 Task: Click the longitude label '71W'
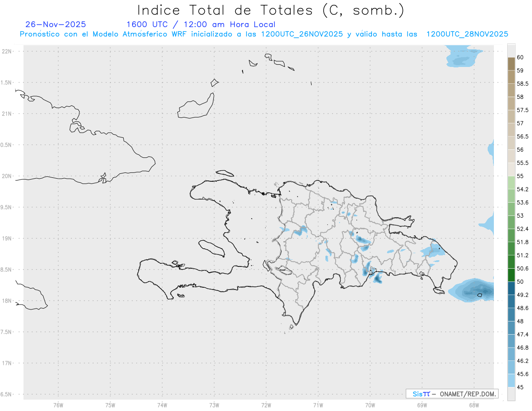tap(318, 405)
